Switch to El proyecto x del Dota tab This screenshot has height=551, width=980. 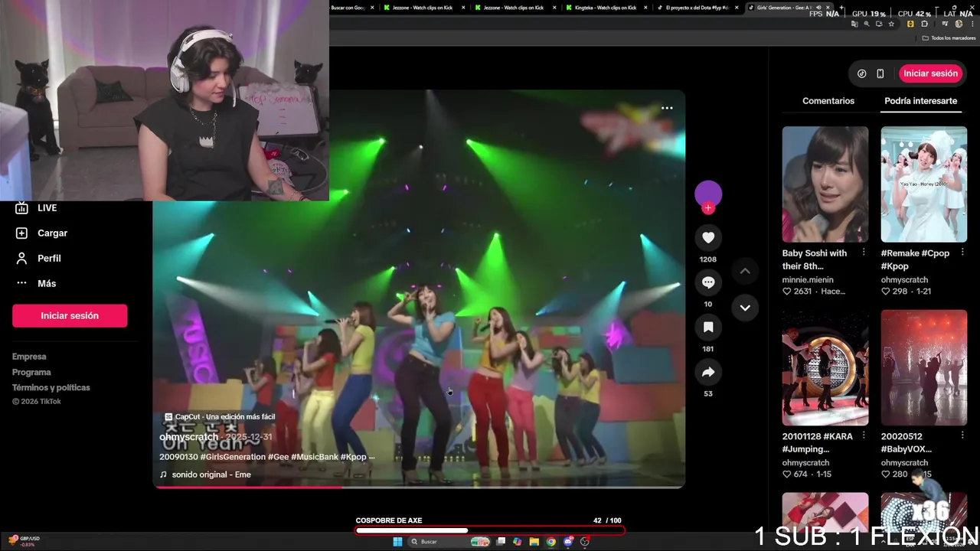tap(697, 8)
